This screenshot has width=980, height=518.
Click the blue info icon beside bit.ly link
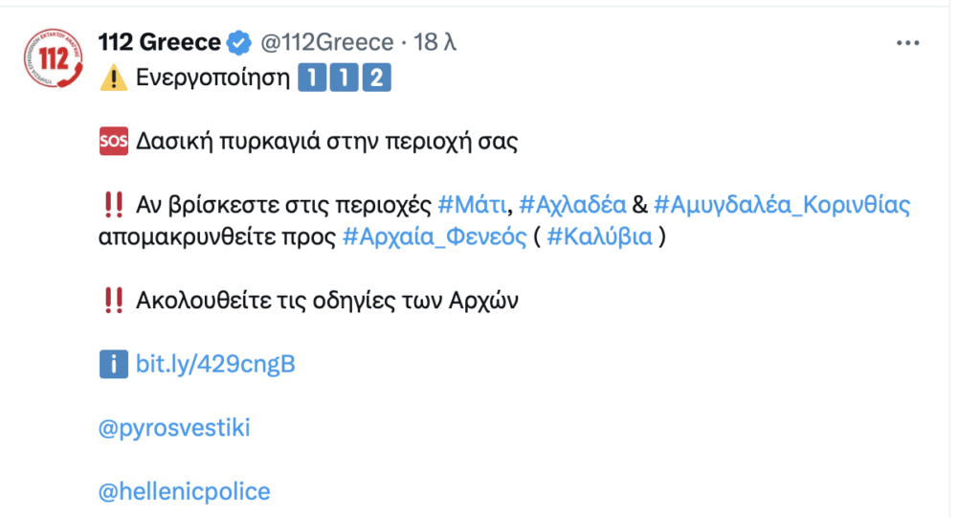click(x=113, y=365)
